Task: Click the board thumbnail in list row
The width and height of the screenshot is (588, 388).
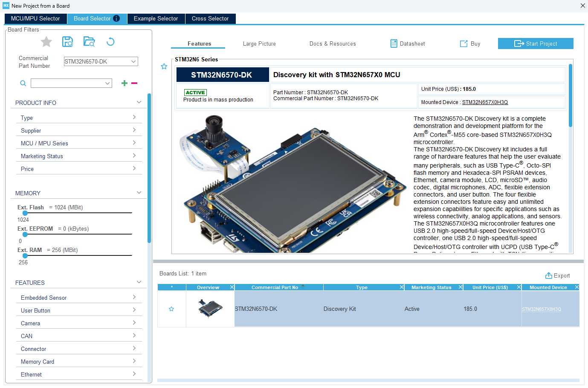Action: pos(210,309)
